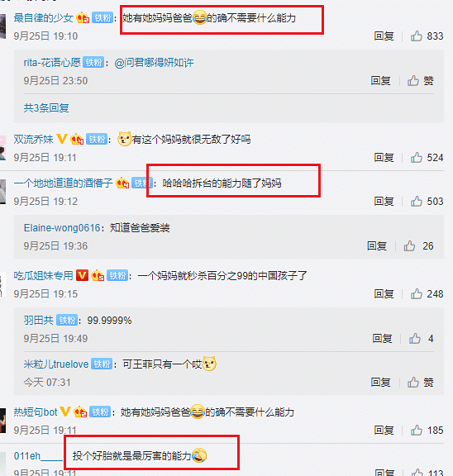This screenshot has width=453, height=476.
Task: Reply to rita-花语心愿's comment
Action: [380, 81]
